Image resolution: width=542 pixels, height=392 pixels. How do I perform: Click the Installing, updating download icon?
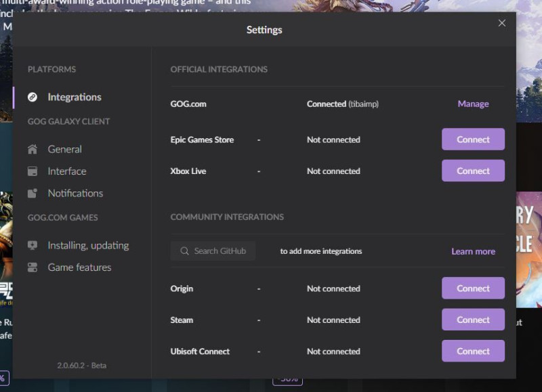pyautogui.click(x=33, y=246)
